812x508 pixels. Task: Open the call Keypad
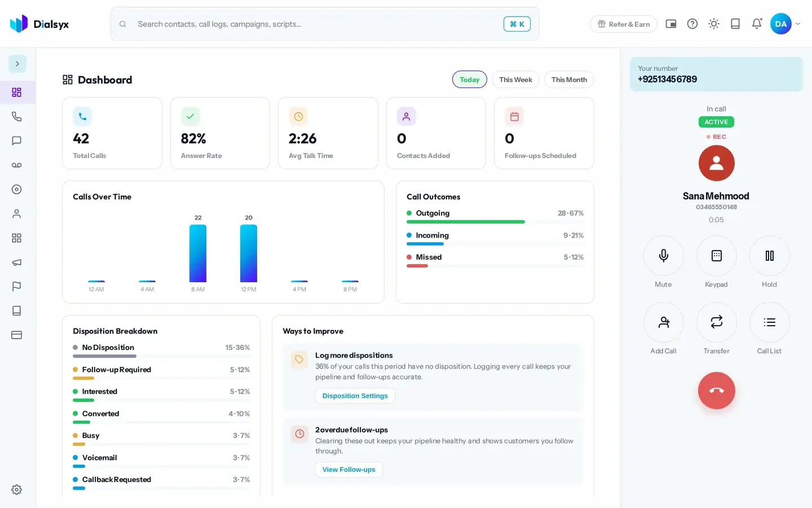(x=716, y=256)
